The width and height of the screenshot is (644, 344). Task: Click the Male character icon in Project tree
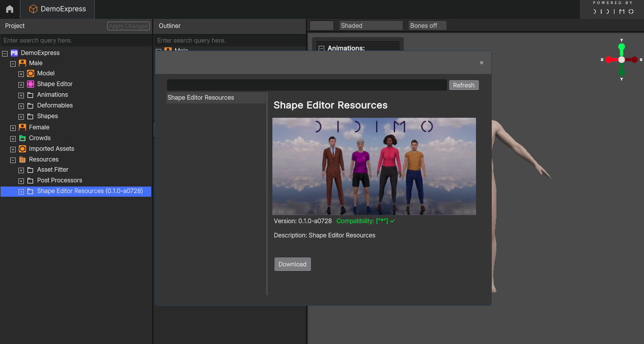tap(22, 63)
